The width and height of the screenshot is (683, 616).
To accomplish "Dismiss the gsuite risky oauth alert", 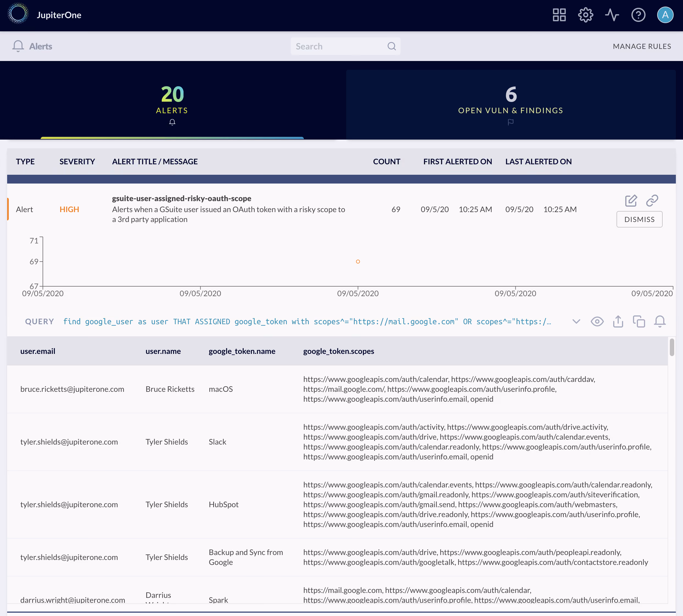I will pyautogui.click(x=639, y=219).
